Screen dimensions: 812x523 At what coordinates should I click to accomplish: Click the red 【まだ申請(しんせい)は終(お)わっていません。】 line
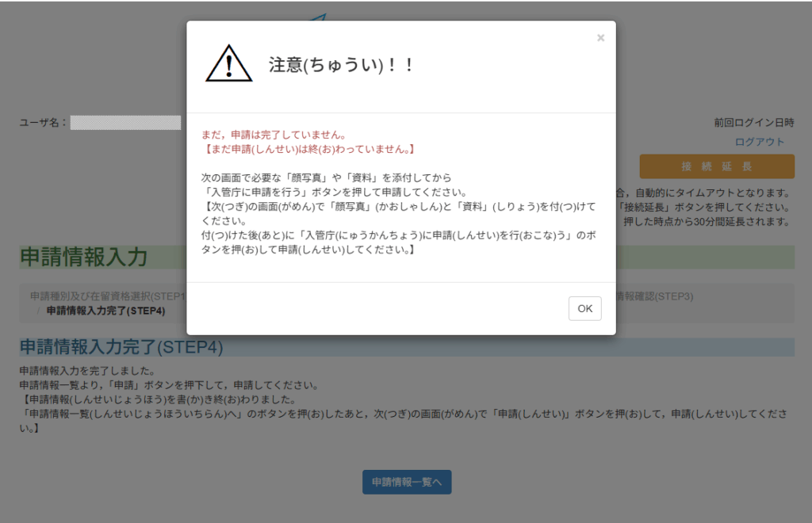308,149
